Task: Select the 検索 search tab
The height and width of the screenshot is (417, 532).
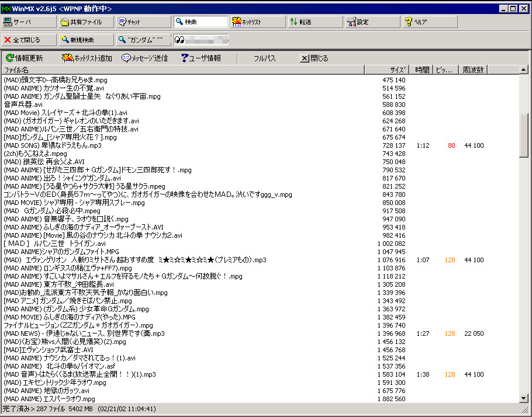Action: coord(201,22)
